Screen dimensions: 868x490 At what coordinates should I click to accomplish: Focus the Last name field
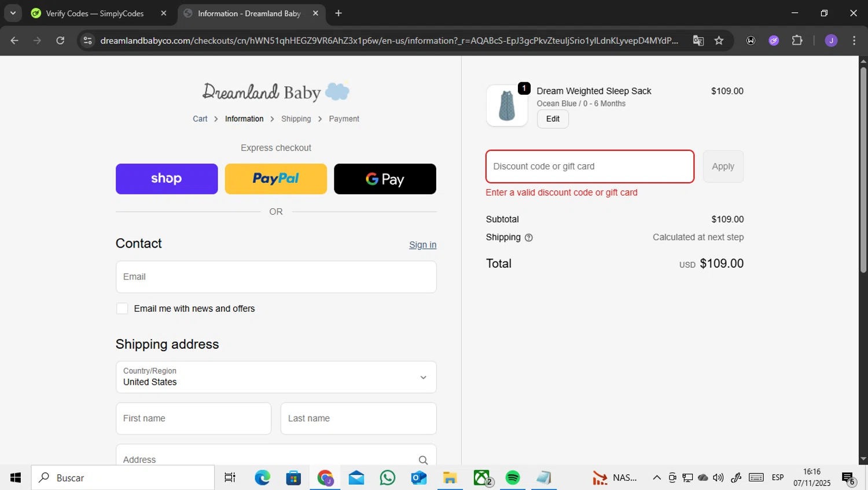[359, 418]
